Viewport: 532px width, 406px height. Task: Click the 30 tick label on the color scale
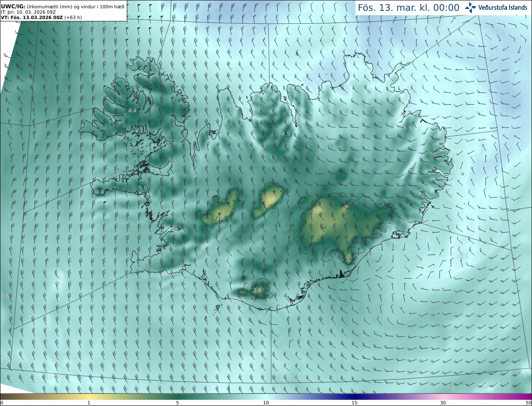pos(443,403)
